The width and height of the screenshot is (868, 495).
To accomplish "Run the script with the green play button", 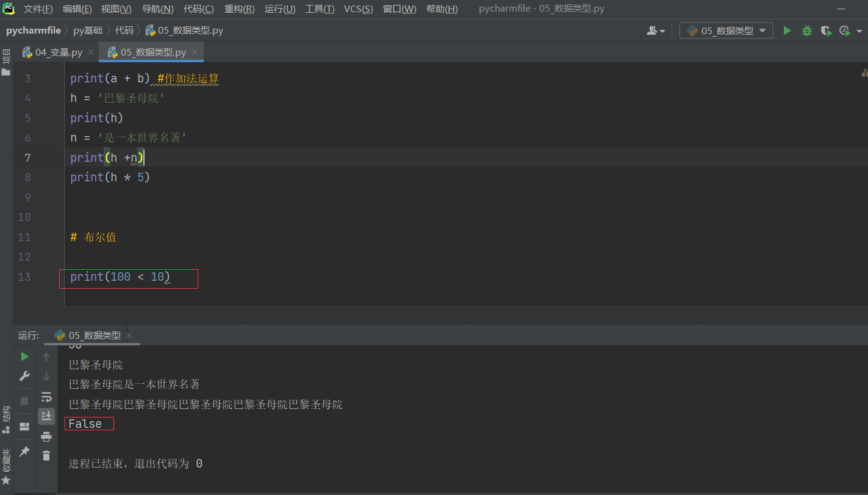I will tap(787, 31).
